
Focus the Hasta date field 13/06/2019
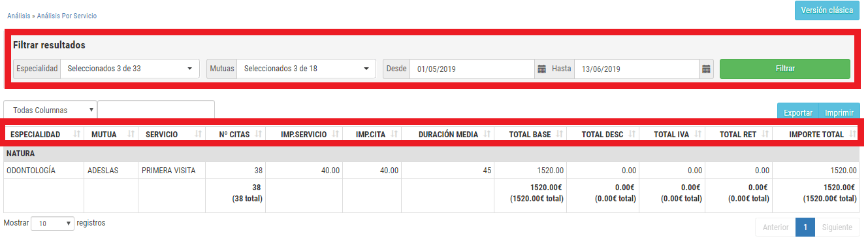tap(637, 69)
